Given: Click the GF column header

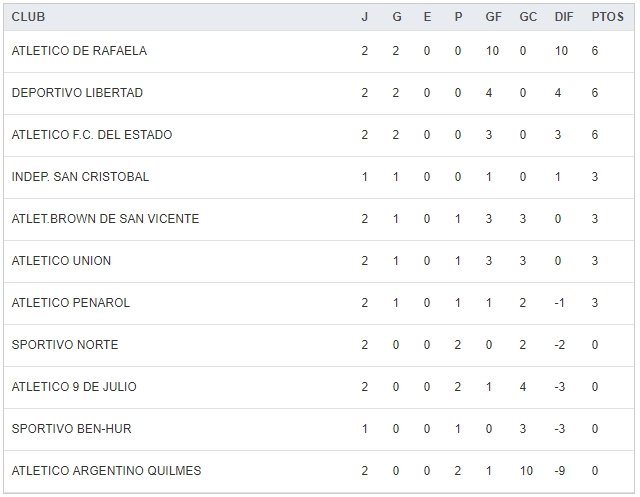Looking at the screenshot, I should pos(494,17).
